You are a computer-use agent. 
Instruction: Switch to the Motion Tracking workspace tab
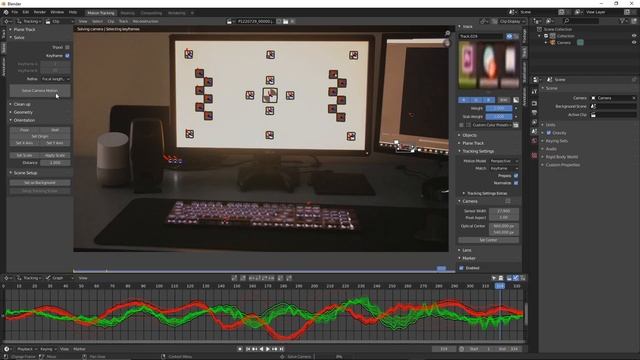[x=101, y=13]
